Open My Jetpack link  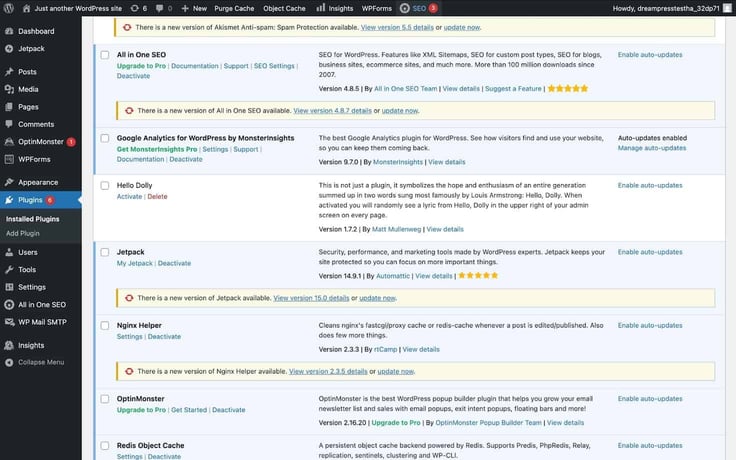click(x=135, y=263)
